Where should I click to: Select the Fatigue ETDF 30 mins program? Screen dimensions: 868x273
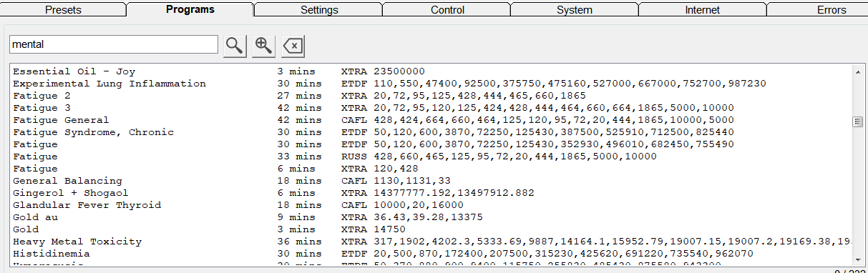pos(431,144)
